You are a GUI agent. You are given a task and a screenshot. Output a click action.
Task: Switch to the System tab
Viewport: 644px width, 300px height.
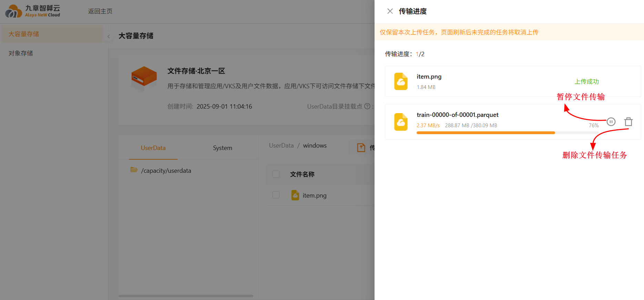pos(222,148)
